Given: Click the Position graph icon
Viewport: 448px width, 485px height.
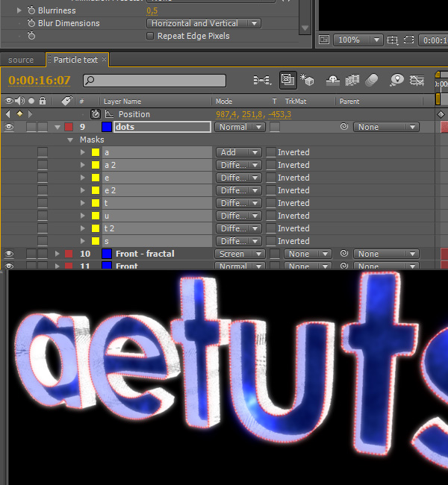Looking at the screenshot, I should (x=109, y=114).
